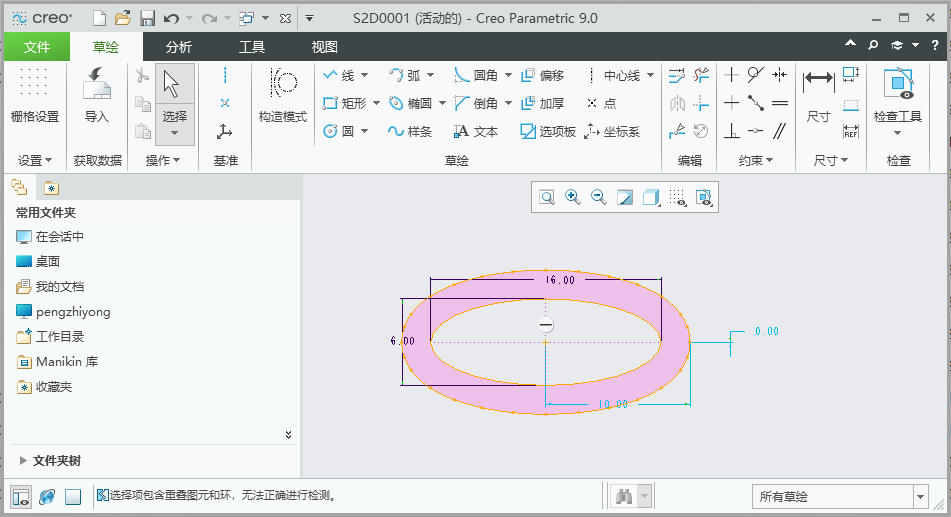Open the Centerline (中心线) dropdown arrow
Image resolution: width=951 pixels, height=517 pixels.
tap(650, 75)
